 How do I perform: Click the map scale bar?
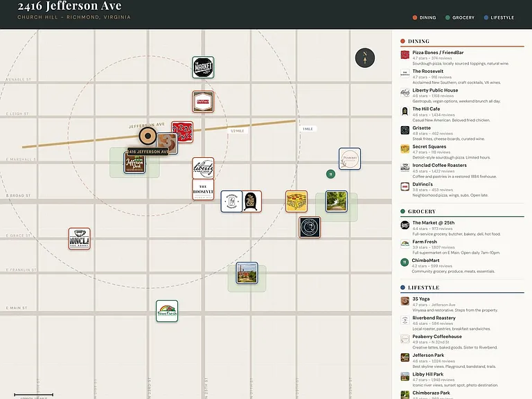[33, 395]
